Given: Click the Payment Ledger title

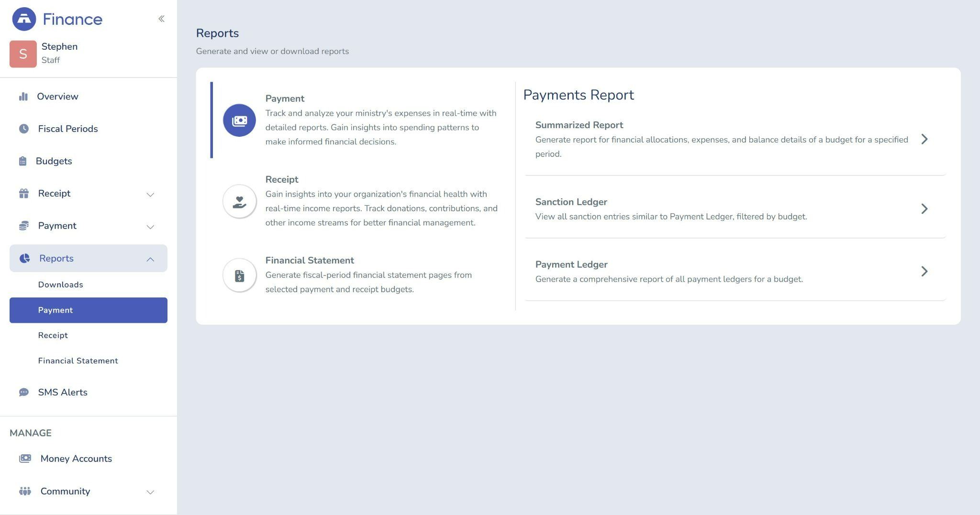Looking at the screenshot, I should click(571, 264).
